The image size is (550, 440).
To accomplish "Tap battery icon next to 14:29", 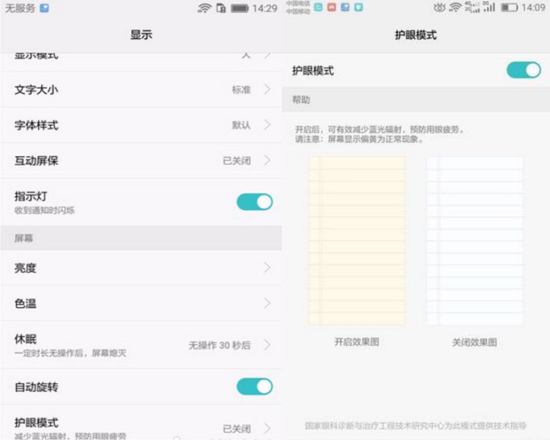I will 240,8.
